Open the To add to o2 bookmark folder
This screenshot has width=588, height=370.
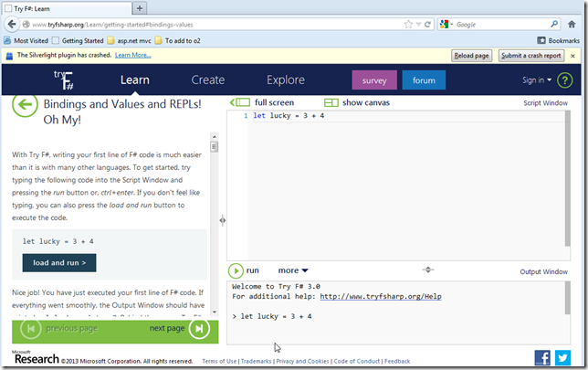click(x=178, y=40)
